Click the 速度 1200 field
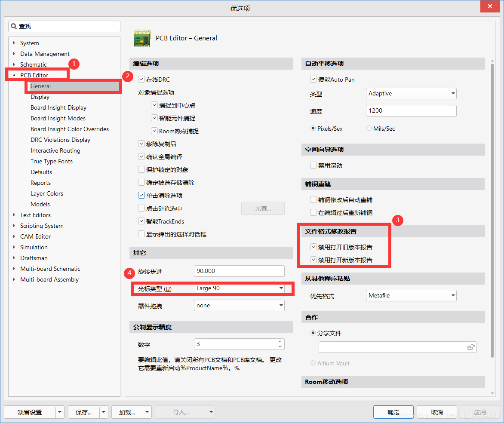The image size is (504, 423). 411,110
